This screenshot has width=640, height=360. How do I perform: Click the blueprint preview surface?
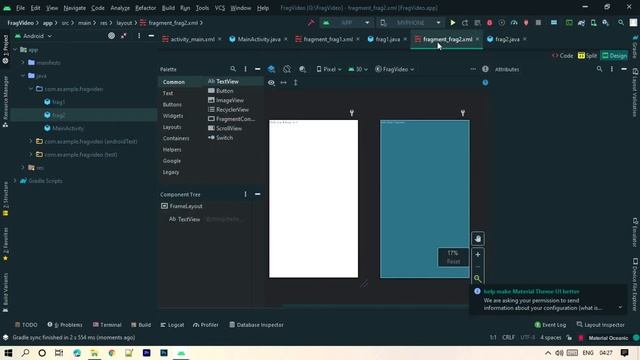424,199
